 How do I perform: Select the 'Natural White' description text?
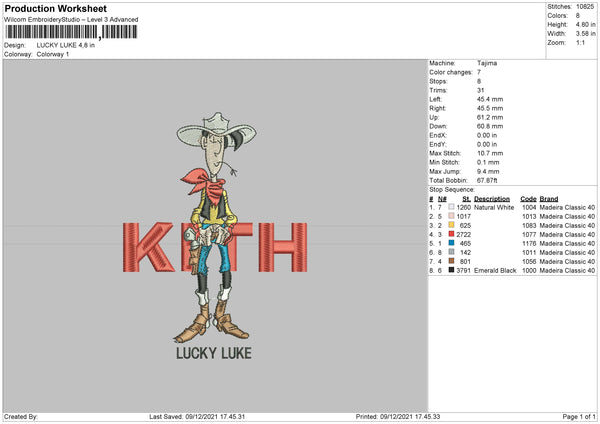click(494, 207)
